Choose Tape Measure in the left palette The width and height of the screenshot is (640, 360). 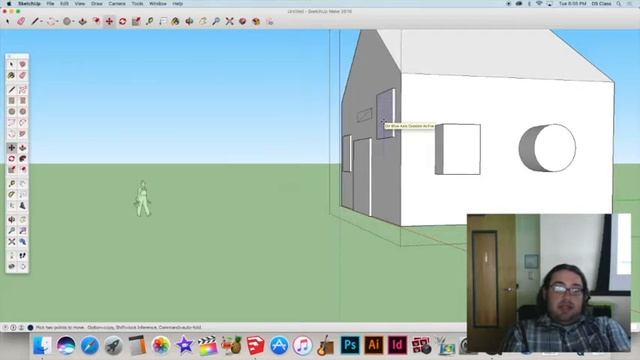click(11, 184)
